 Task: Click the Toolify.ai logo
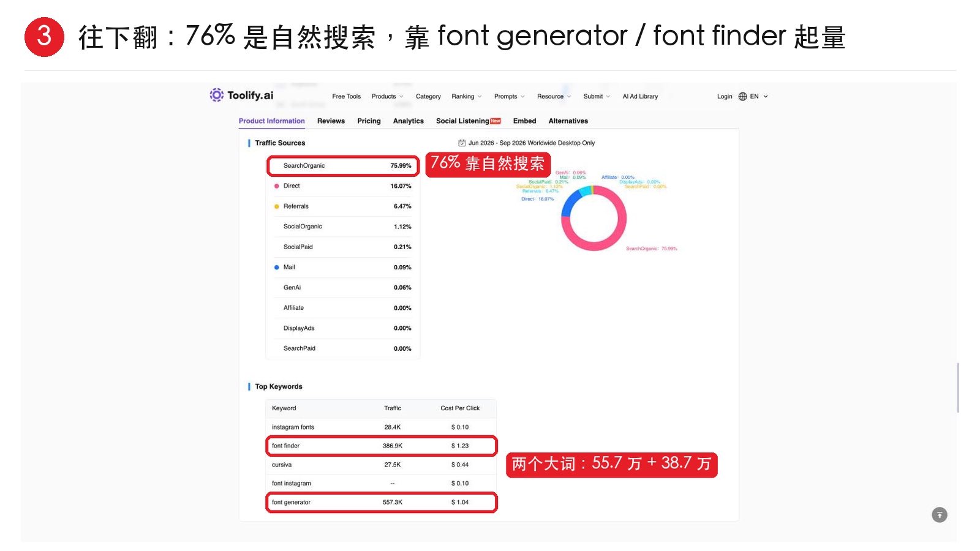coord(241,95)
